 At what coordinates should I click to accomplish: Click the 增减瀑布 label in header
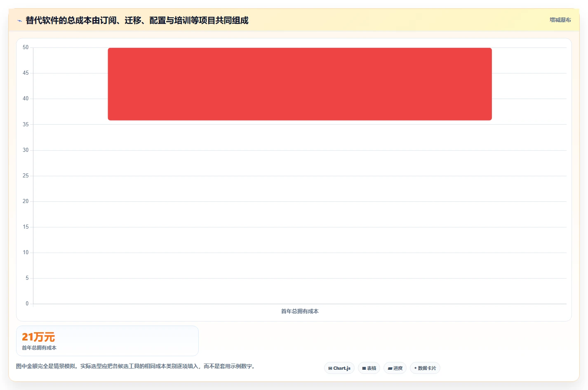[x=560, y=20]
